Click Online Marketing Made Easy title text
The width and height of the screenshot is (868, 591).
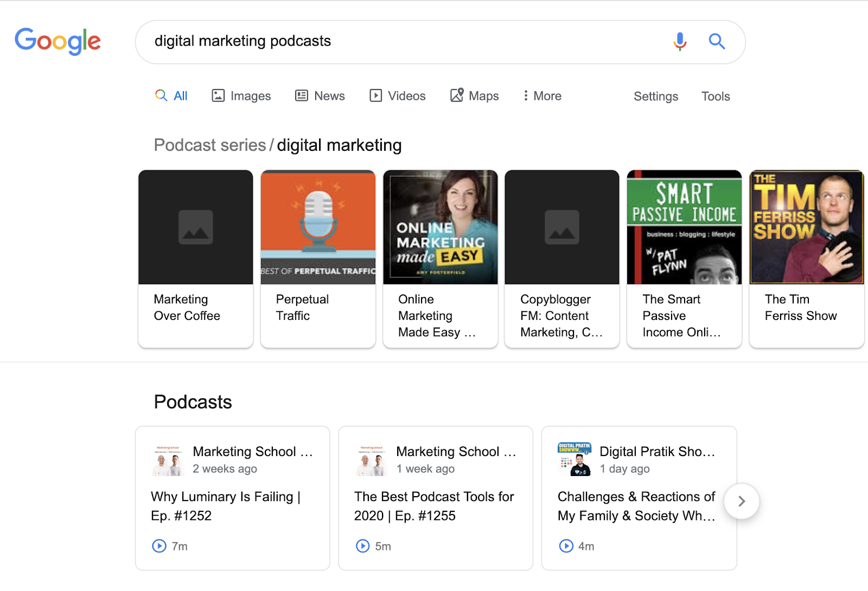point(437,316)
